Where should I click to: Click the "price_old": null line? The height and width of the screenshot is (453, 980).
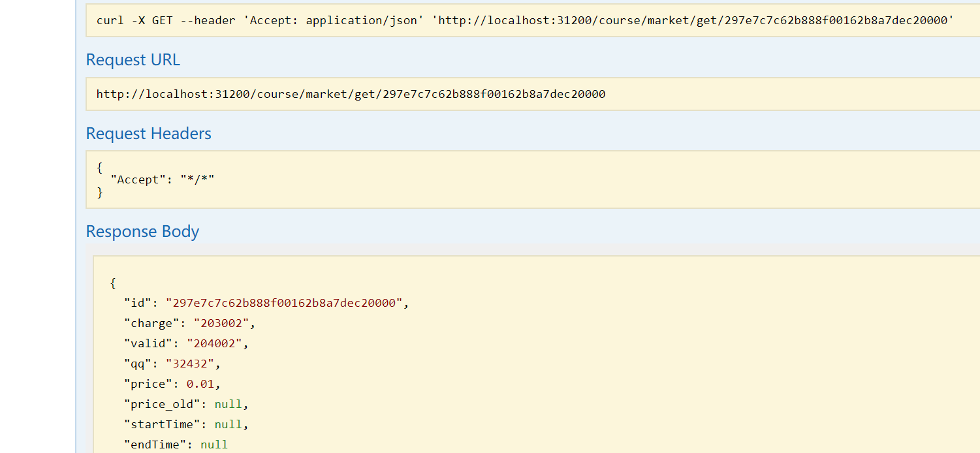187,404
